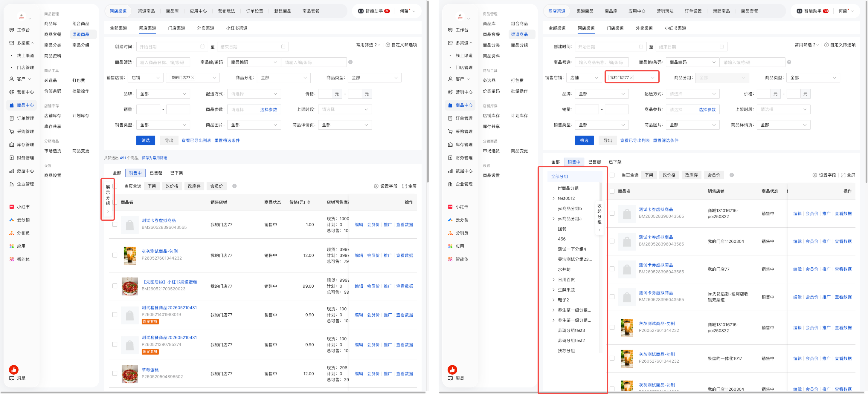Screen dimensions: 868x394
Task: Click 采购管理 cart icon in left screenshot
Action: coord(12,131)
